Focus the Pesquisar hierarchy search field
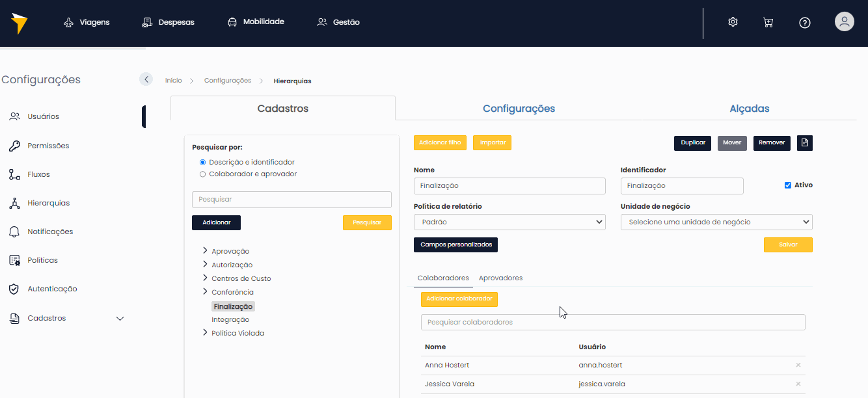Image resolution: width=868 pixels, height=398 pixels. point(292,200)
